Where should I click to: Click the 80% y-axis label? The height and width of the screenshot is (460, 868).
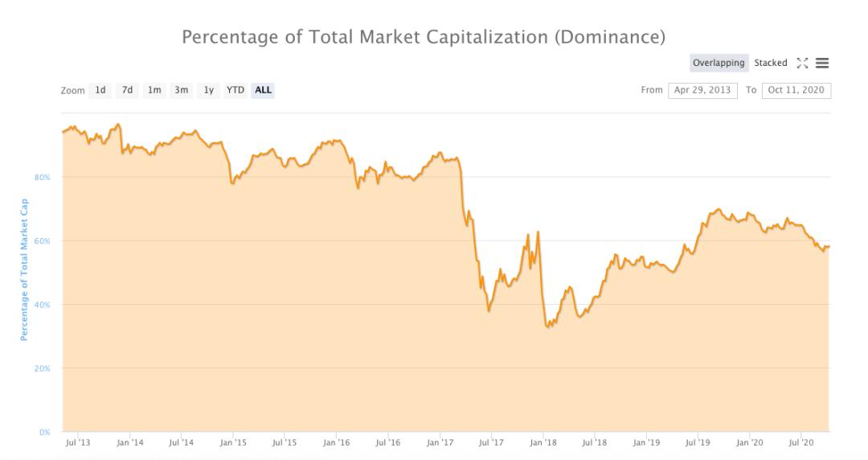point(43,178)
